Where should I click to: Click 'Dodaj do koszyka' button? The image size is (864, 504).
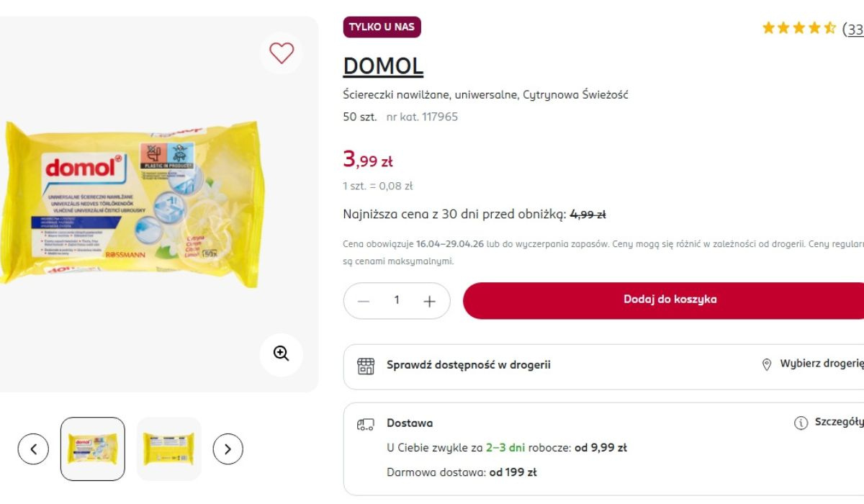(670, 300)
